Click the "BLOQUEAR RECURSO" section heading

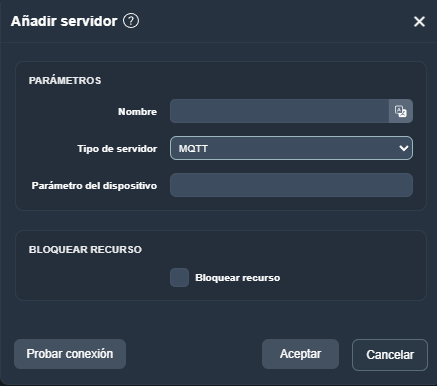click(x=85, y=250)
